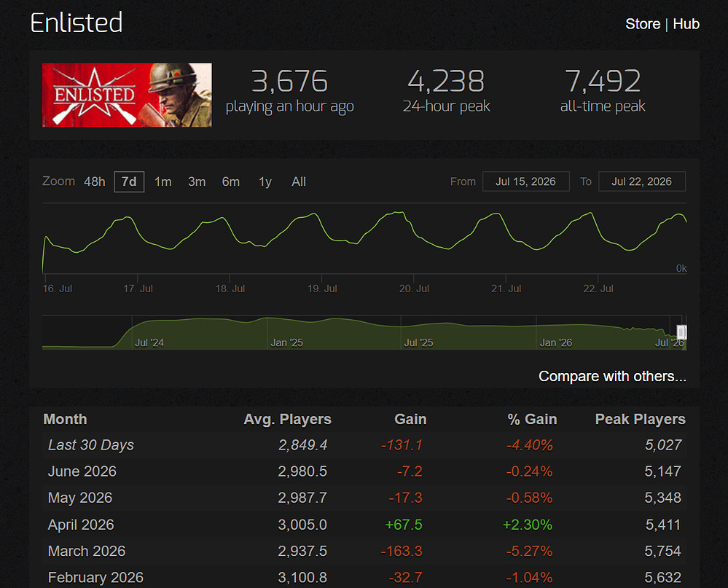728x588 pixels.
Task: Click the From date field
Action: (x=525, y=181)
